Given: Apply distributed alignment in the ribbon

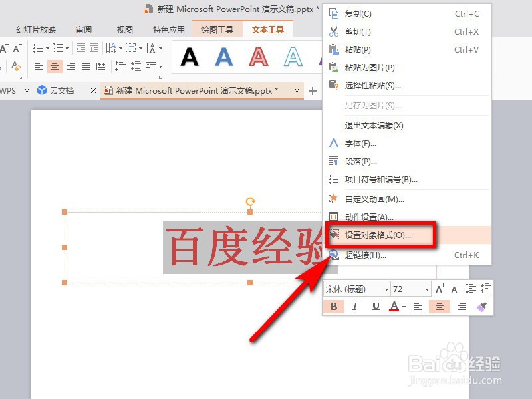Looking at the screenshot, I should coord(101,66).
